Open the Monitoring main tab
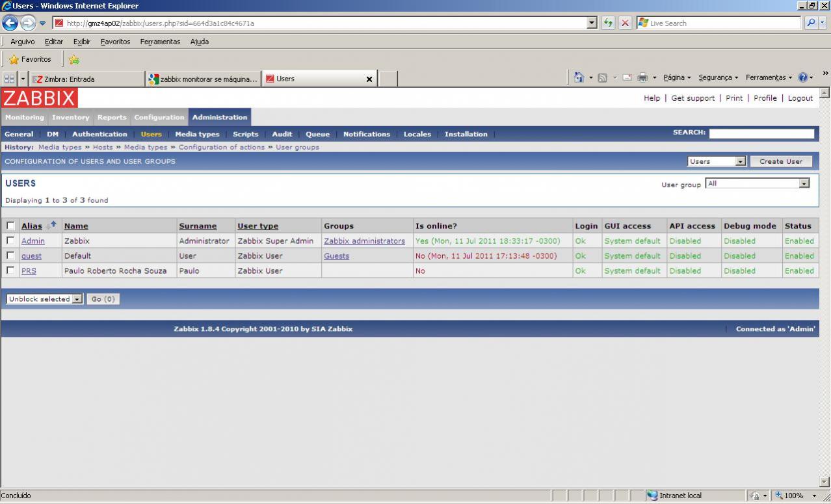Viewport: 831px width, 504px height. tap(25, 117)
